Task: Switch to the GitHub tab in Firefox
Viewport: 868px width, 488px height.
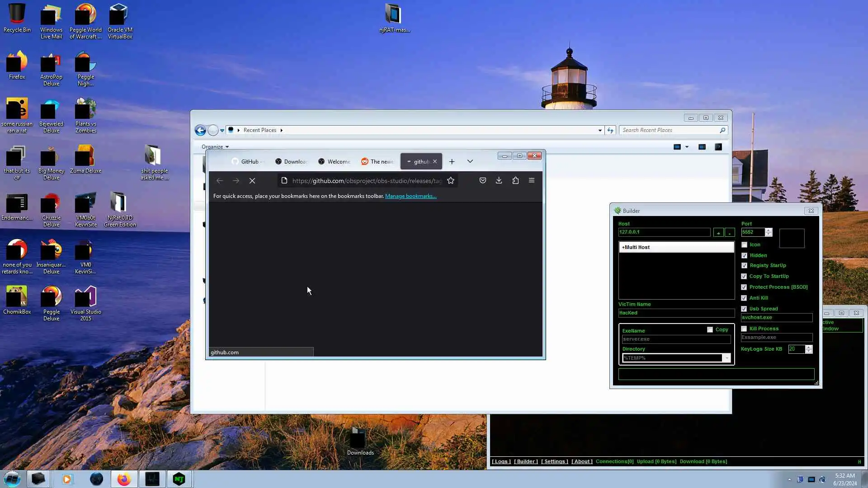Action: pos(247,162)
